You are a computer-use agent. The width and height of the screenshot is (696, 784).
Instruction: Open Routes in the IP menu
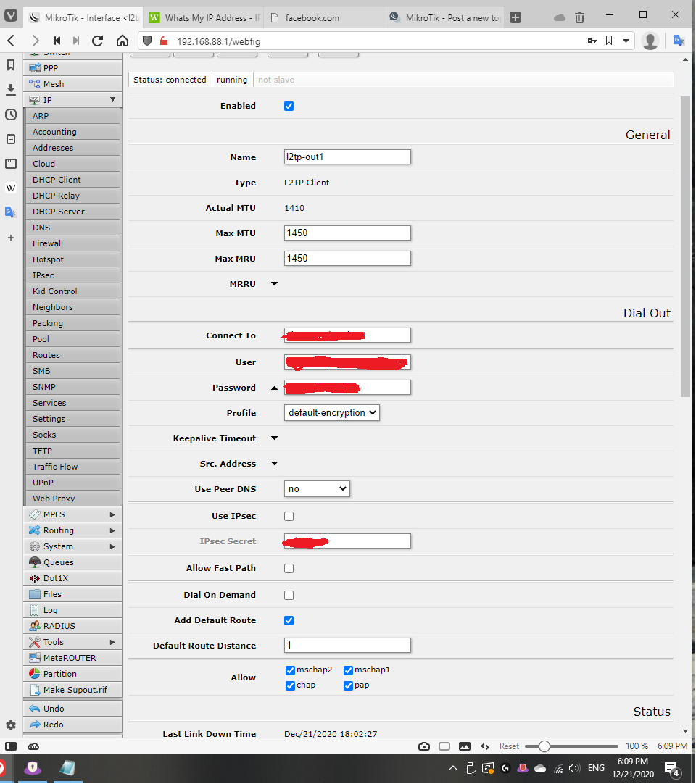click(73, 355)
